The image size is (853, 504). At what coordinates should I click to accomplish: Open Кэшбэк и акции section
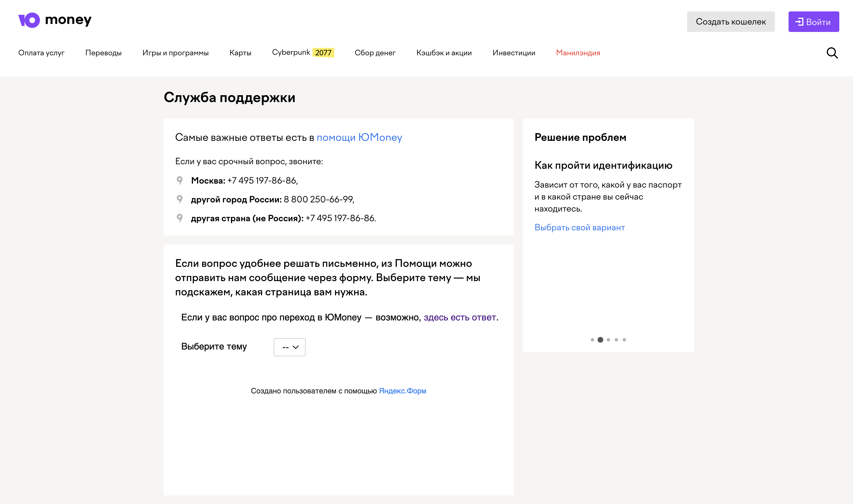tap(444, 53)
